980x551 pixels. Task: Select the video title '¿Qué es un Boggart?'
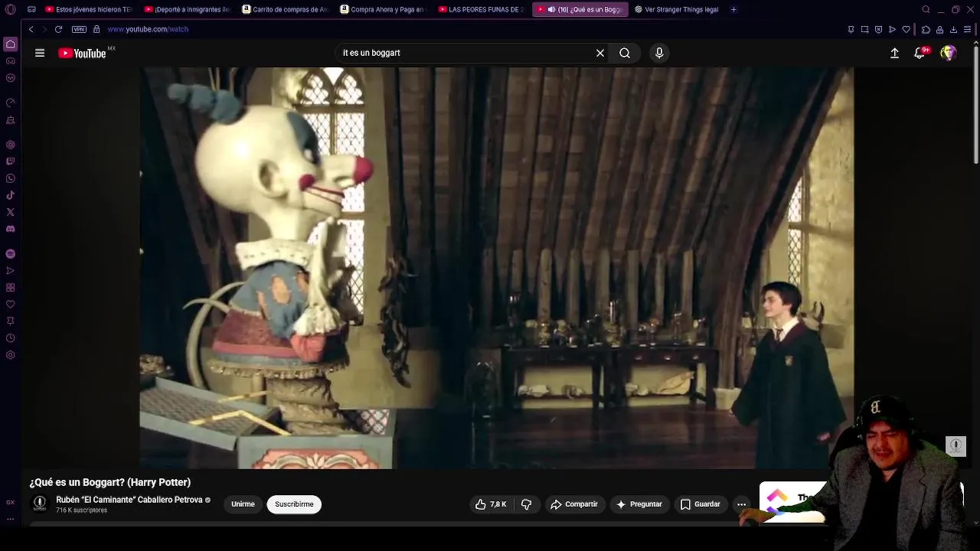110,482
